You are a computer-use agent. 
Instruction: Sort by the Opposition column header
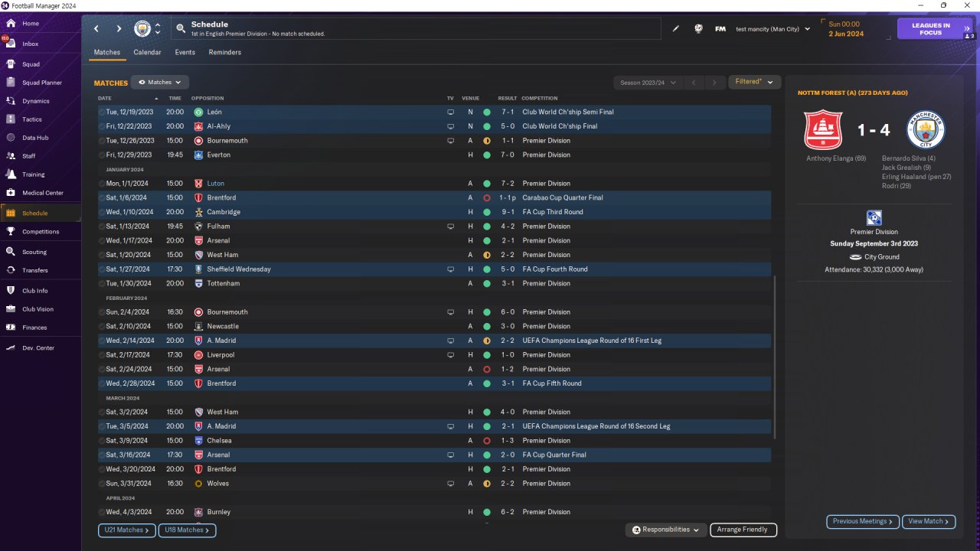tap(207, 99)
